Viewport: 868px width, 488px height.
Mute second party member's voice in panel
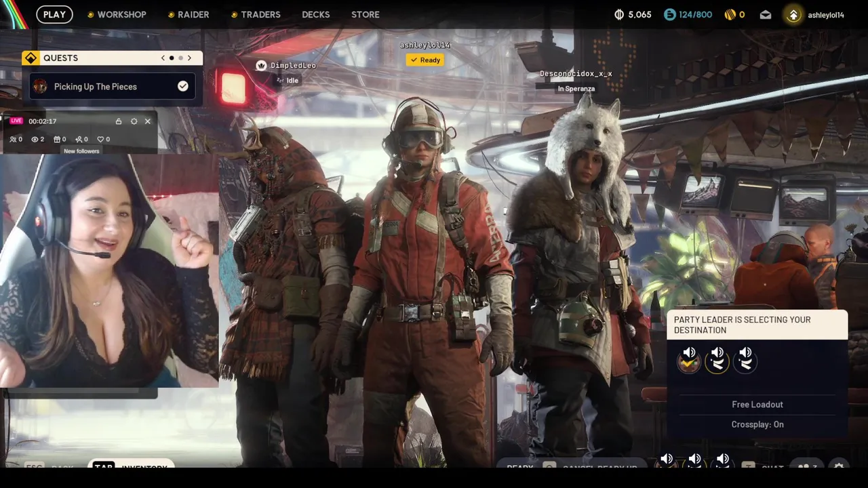click(717, 352)
